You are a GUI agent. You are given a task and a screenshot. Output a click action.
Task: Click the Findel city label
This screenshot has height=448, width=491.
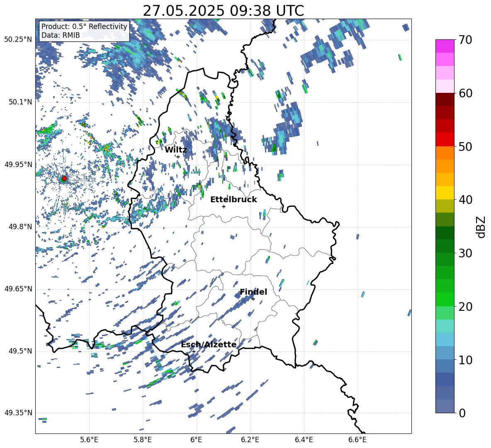click(x=253, y=292)
